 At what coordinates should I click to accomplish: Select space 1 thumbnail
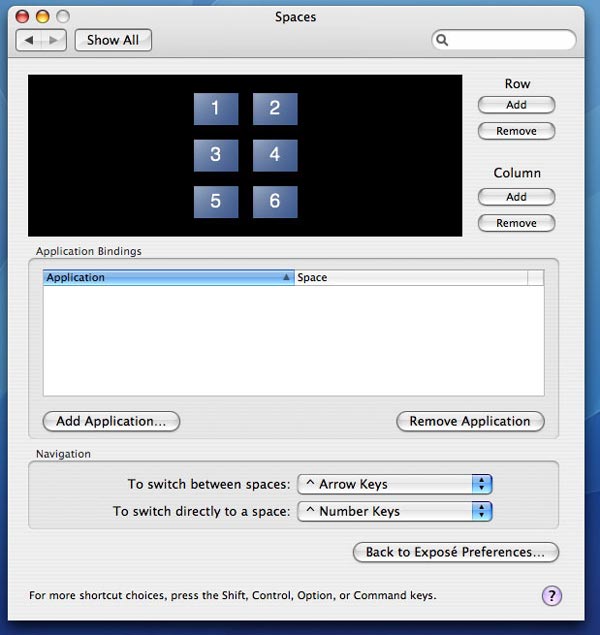click(x=216, y=109)
